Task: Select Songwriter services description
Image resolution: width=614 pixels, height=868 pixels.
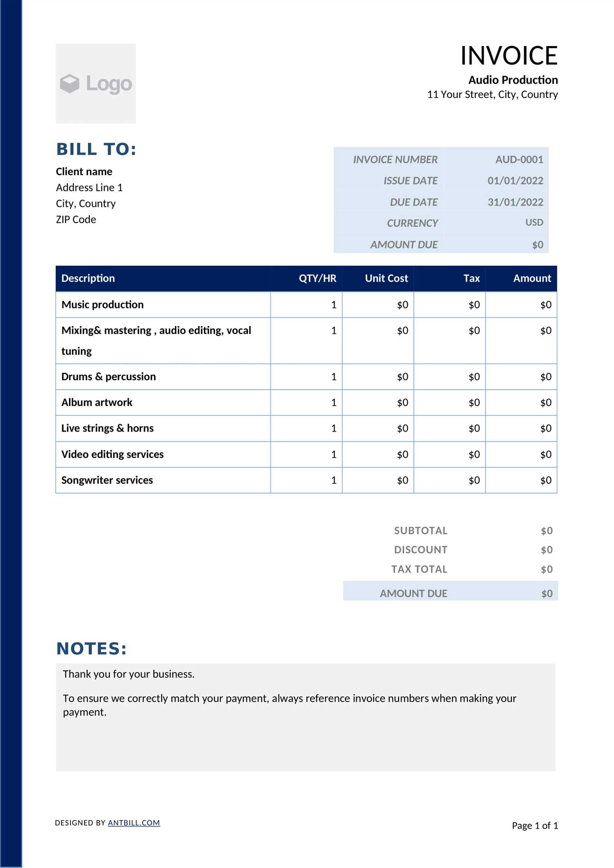Action: pos(107,480)
